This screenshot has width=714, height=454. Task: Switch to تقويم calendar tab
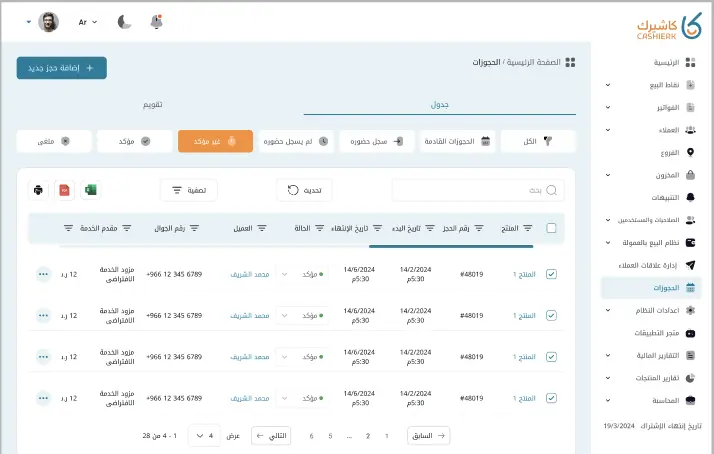pyautogui.click(x=153, y=105)
